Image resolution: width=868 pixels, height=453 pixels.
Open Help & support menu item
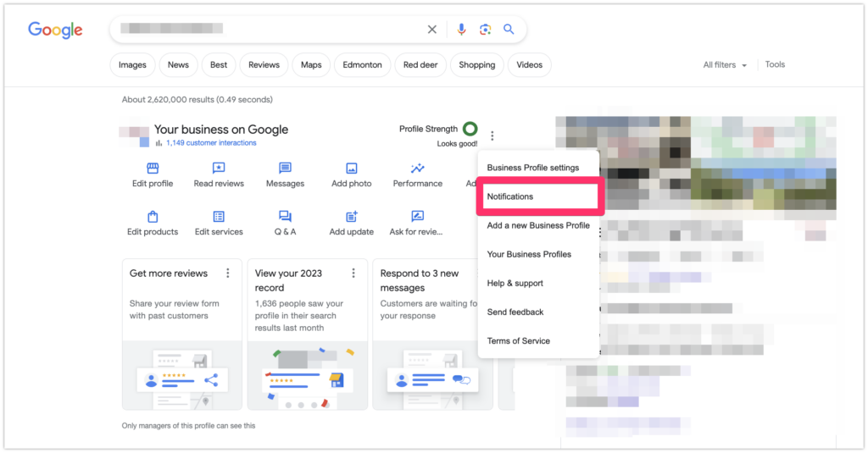coord(538,283)
